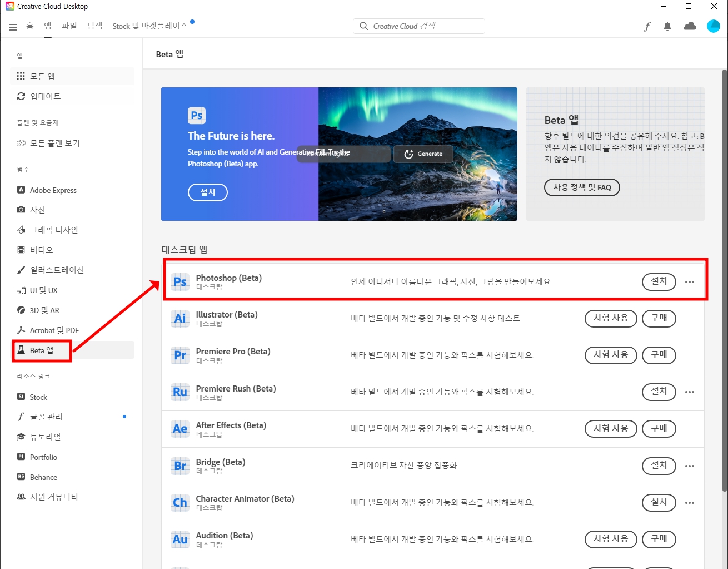Image resolution: width=728 pixels, height=569 pixels.
Task: Click 설치 for Photoshop (Beta)
Action: (659, 281)
